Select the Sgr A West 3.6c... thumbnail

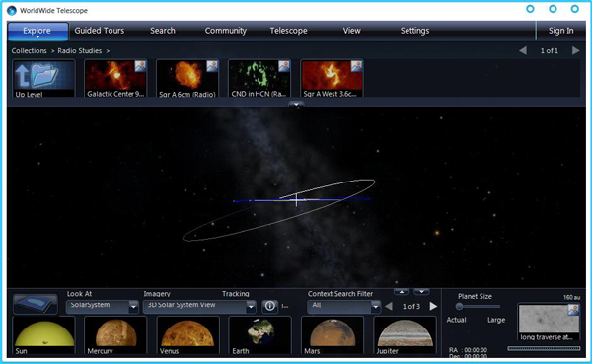[332, 79]
